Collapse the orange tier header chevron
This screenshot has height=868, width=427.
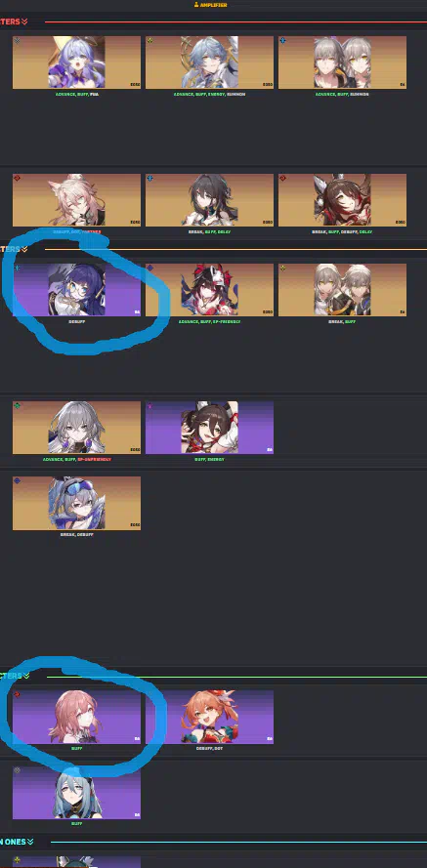pos(24,249)
